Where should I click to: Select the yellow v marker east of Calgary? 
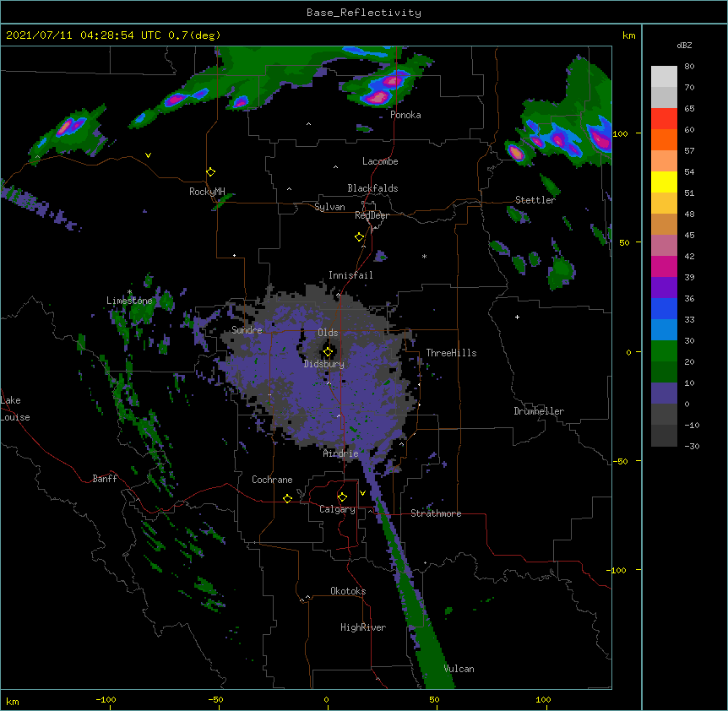click(362, 493)
